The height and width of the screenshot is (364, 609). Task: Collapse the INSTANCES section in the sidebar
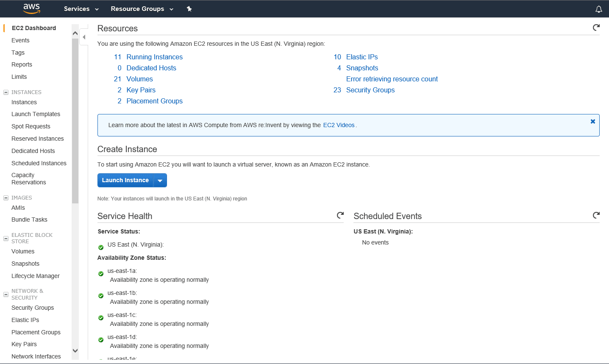(6, 92)
